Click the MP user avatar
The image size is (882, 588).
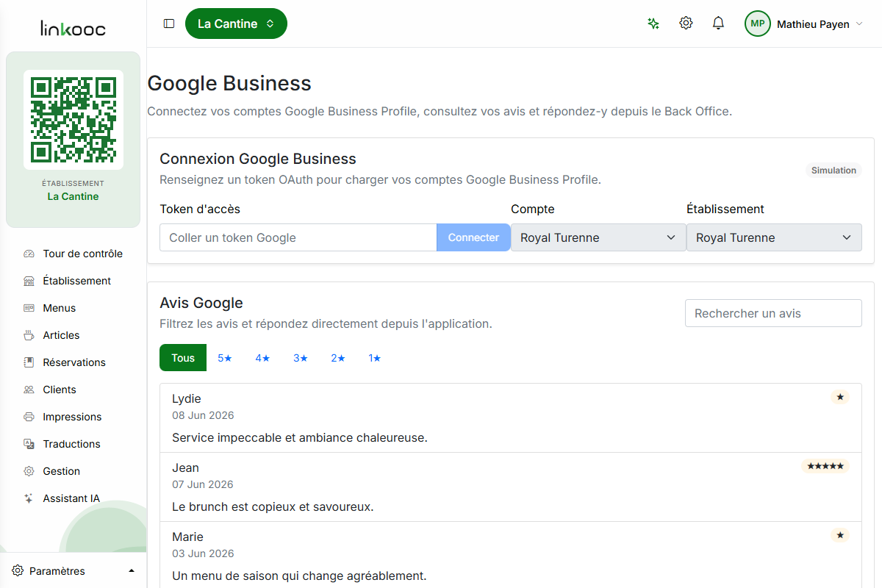click(758, 24)
